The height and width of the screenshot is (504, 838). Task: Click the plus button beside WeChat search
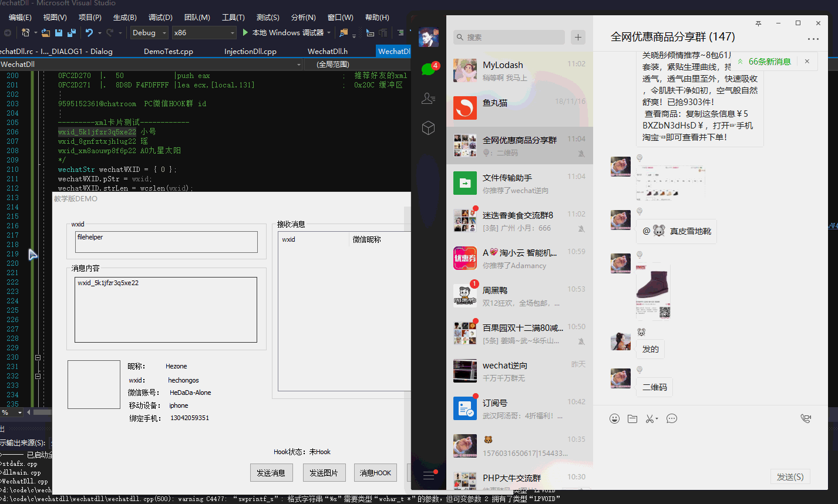pos(578,38)
